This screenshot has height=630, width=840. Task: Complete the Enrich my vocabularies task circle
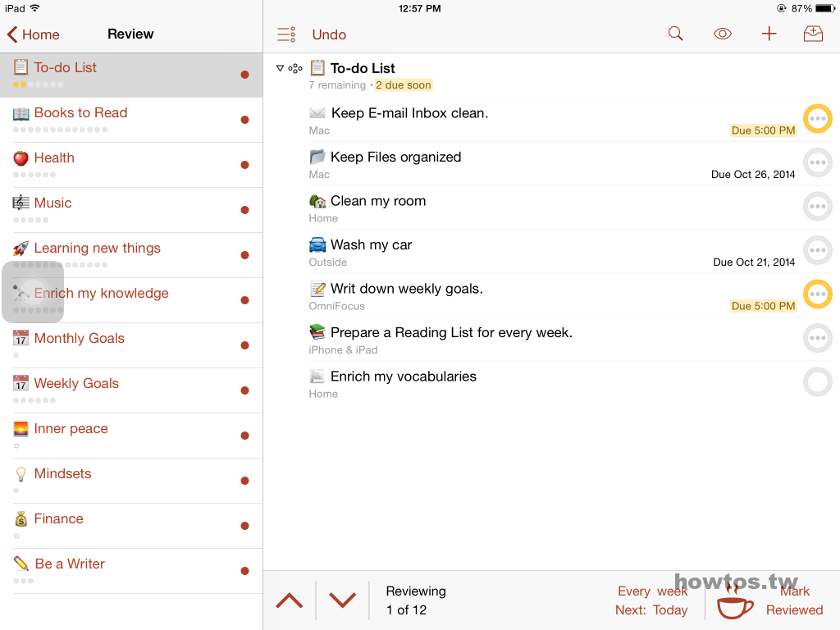818,382
